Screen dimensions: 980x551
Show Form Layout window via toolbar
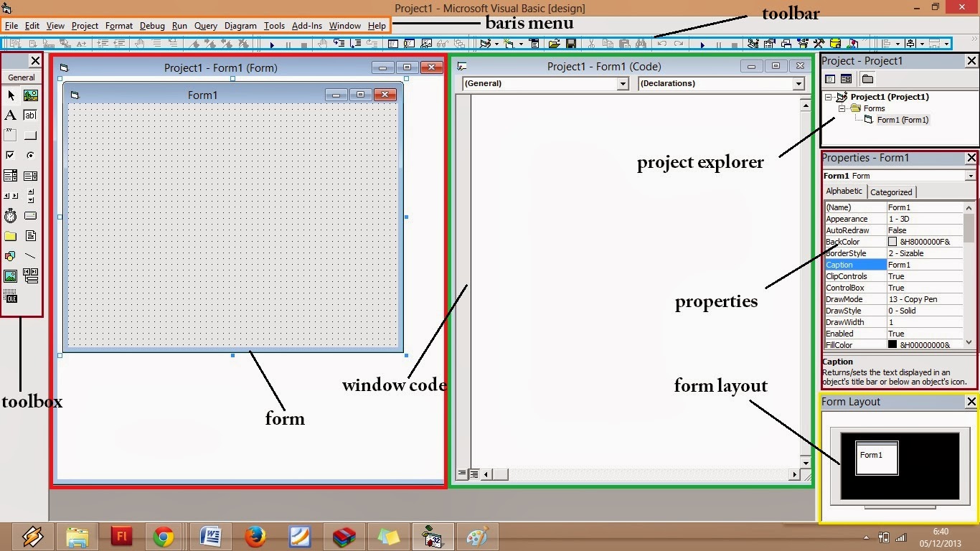click(786, 44)
